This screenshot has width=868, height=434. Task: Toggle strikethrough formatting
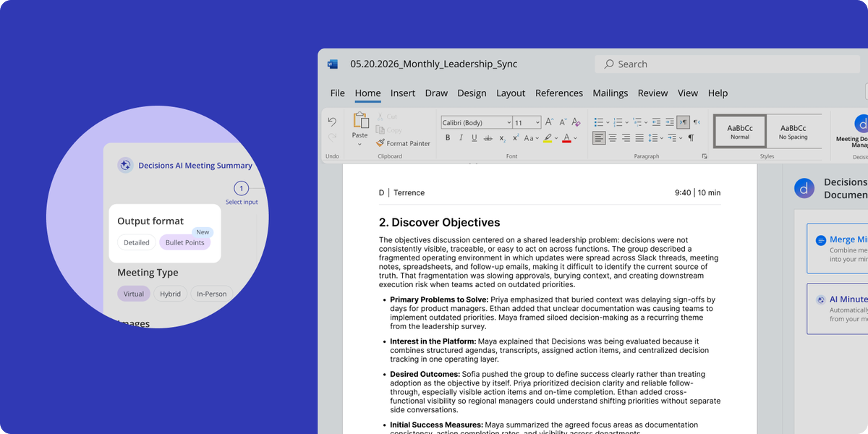pyautogui.click(x=488, y=137)
